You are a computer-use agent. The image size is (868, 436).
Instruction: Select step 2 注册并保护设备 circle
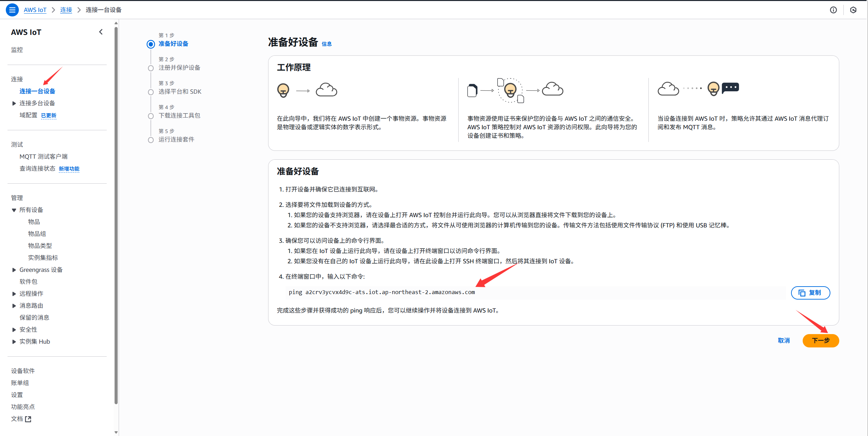coord(151,68)
